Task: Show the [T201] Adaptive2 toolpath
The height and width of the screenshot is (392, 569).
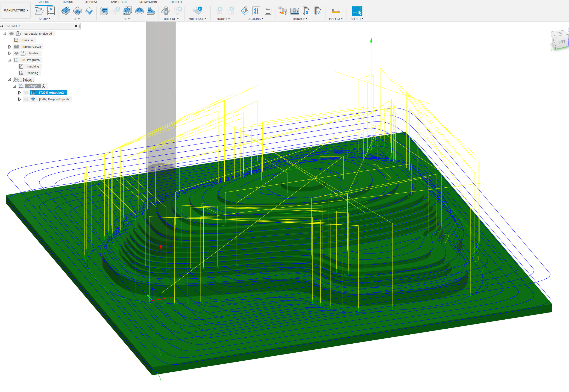Action: click(26, 93)
